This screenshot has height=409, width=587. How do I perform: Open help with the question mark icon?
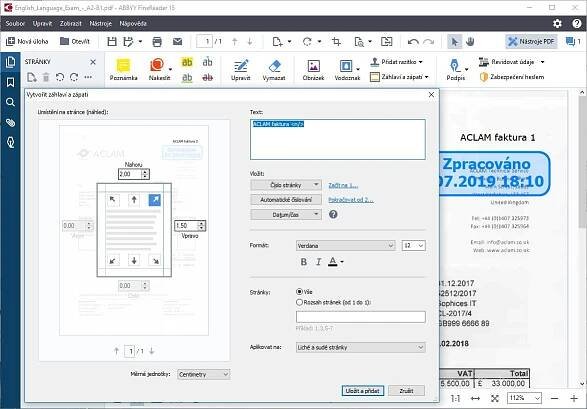[x=577, y=24]
